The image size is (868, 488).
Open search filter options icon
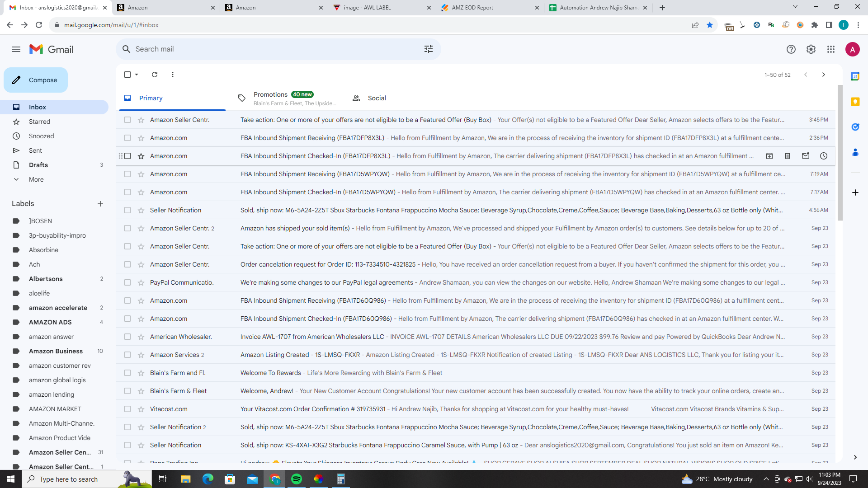(429, 49)
